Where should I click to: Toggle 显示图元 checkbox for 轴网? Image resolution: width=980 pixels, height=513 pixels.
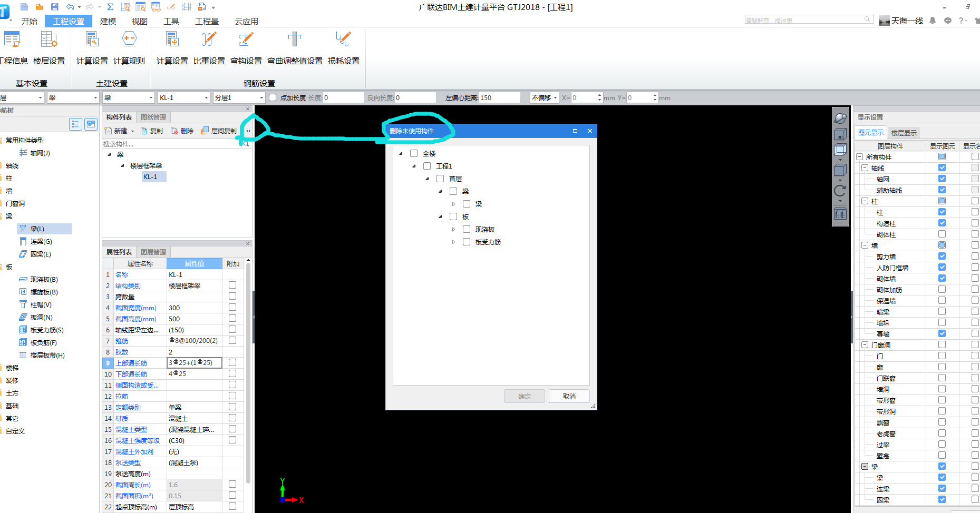942,179
